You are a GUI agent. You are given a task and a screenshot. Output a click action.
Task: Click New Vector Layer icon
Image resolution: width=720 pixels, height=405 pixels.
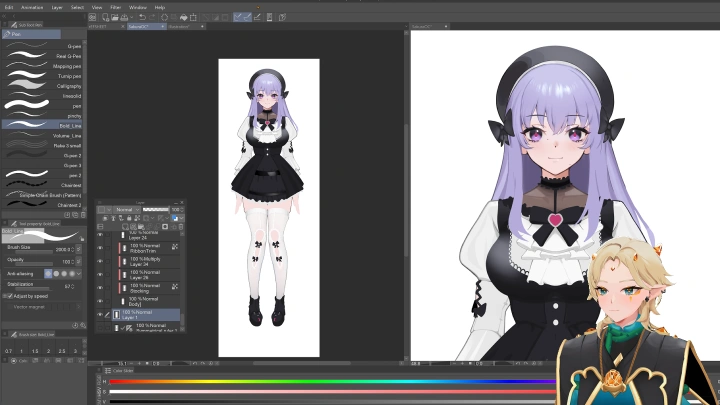point(133,227)
